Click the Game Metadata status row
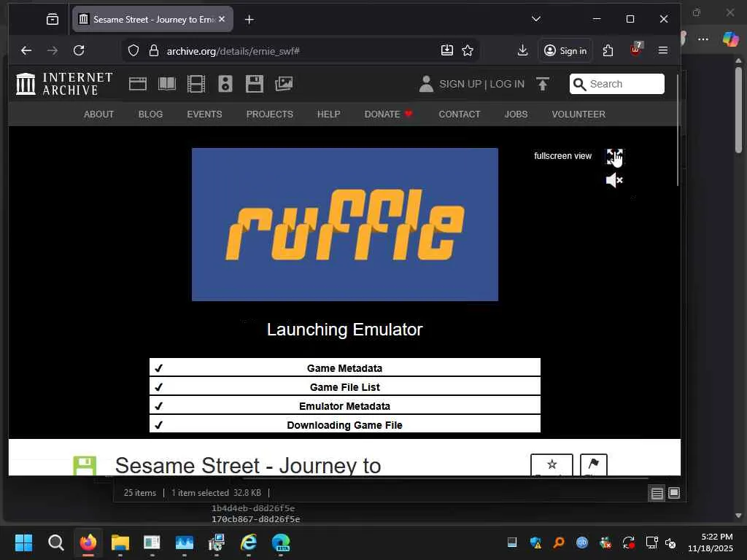Image resolution: width=747 pixels, height=560 pixels. tap(345, 367)
